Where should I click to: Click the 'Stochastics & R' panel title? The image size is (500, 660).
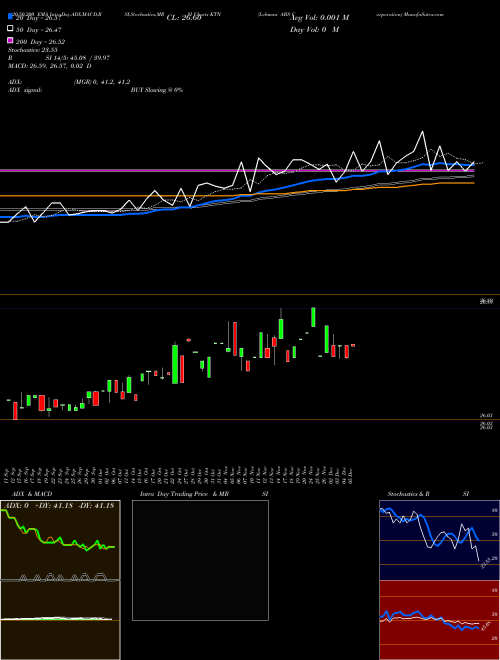tap(408, 494)
